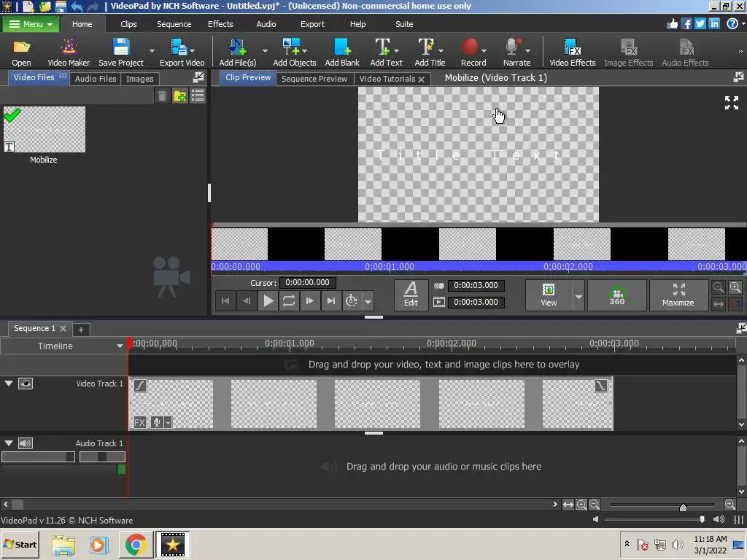This screenshot has width=747, height=560.
Task: Play the clip preview
Action: (x=268, y=301)
